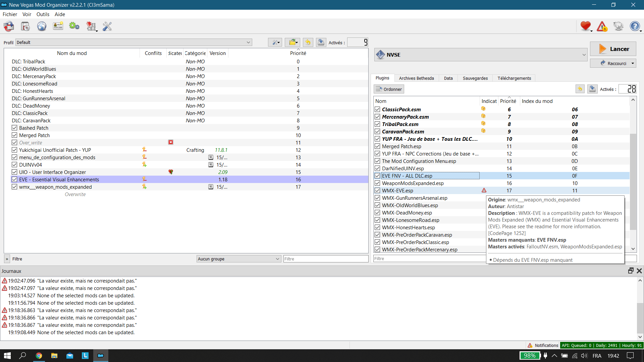Image resolution: width=644 pixels, height=362 pixels.
Task: Open the help question mark icon
Action: (635, 26)
